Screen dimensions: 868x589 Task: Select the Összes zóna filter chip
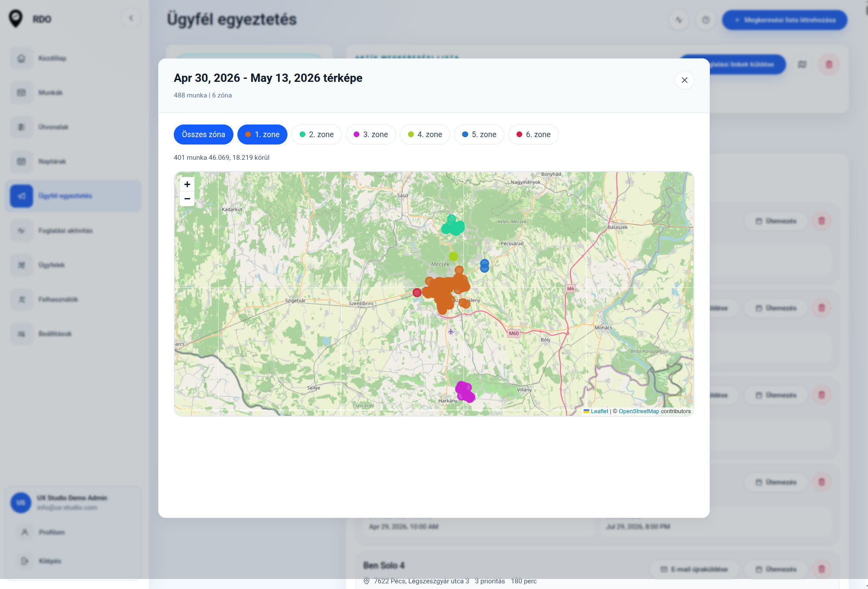(203, 135)
